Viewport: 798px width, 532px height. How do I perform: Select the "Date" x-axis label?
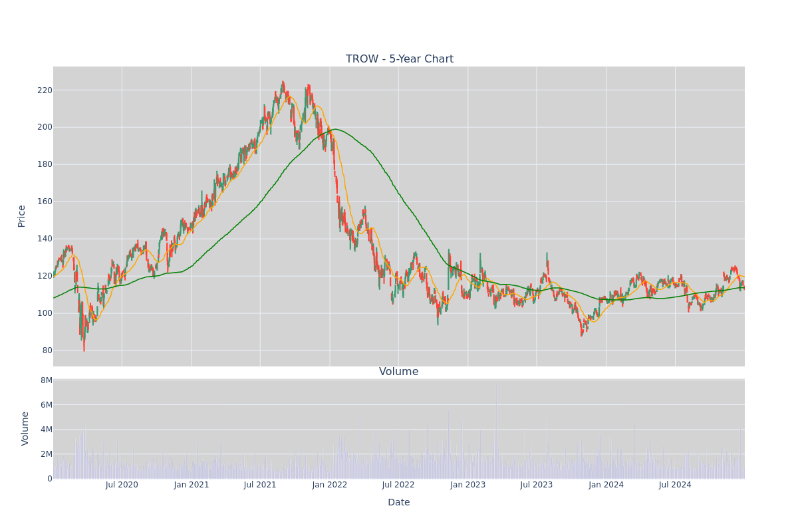[399, 503]
